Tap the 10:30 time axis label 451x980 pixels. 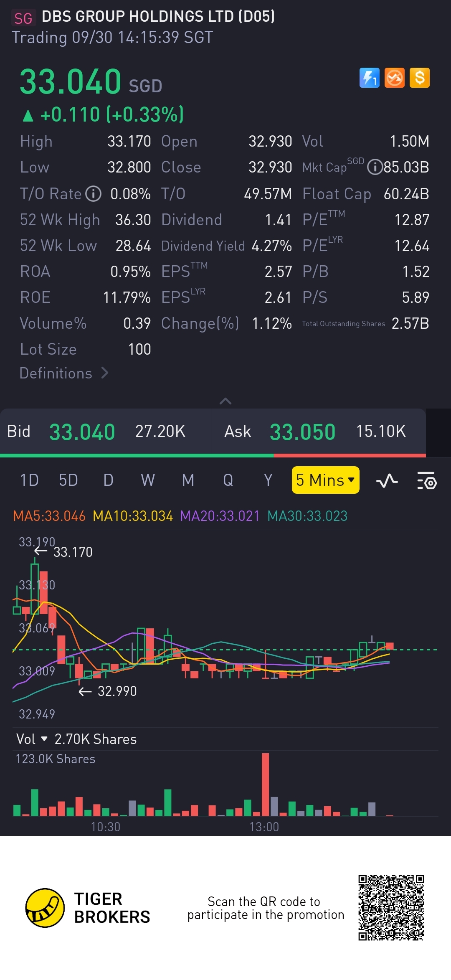click(x=106, y=827)
